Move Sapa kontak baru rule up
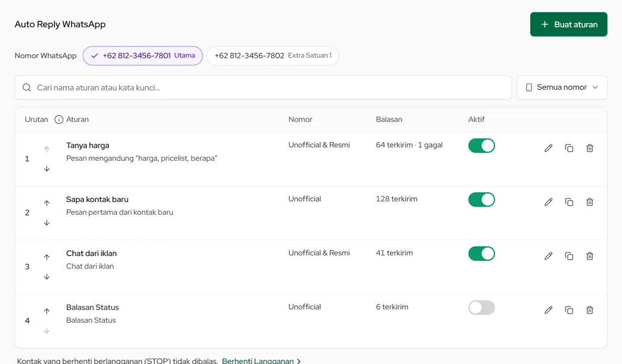 47,203
